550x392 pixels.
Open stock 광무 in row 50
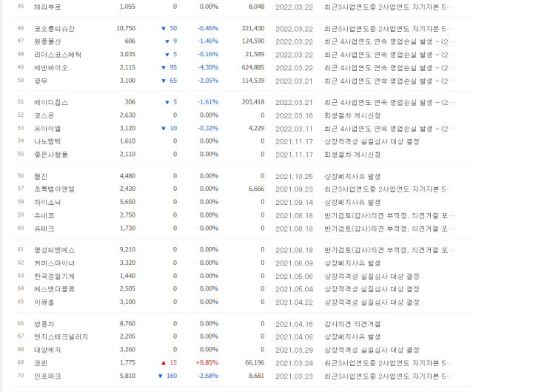(x=41, y=81)
